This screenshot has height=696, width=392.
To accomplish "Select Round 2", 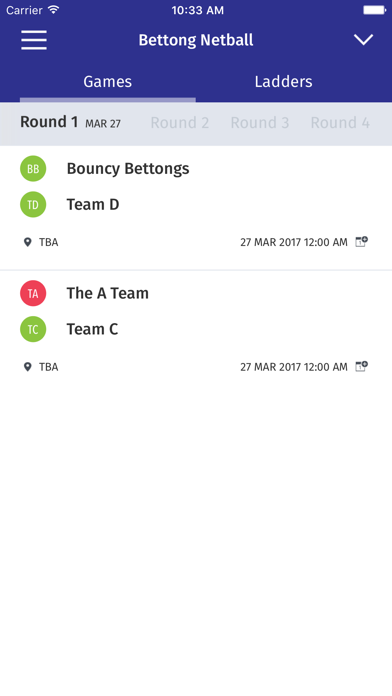I will (180, 123).
